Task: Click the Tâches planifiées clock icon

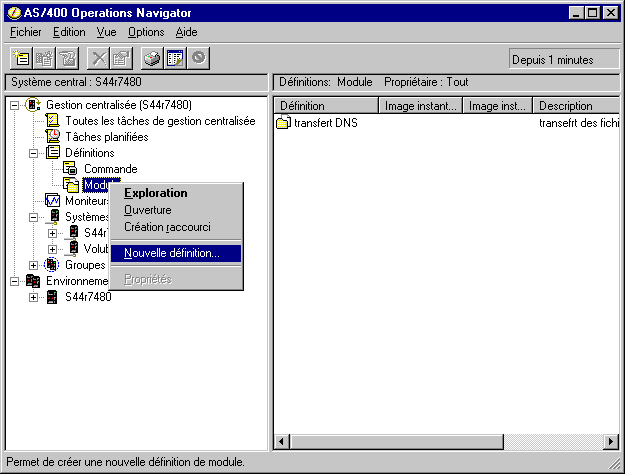Action: click(52, 136)
